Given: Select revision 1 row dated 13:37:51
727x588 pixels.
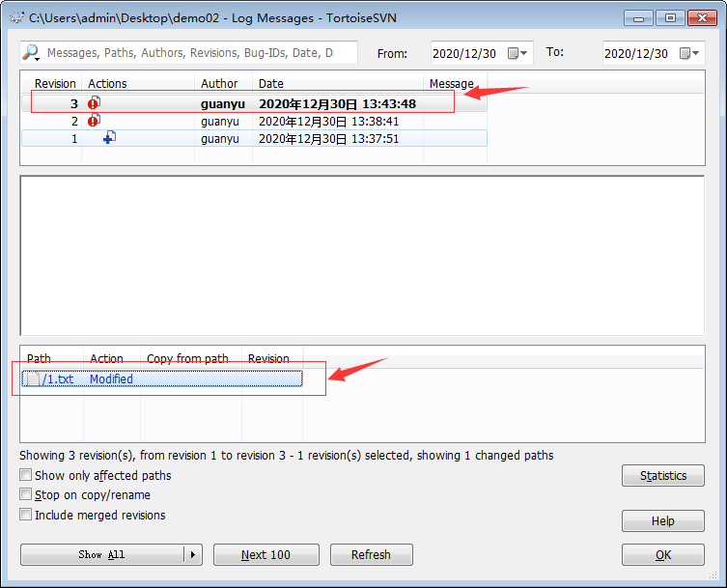Looking at the screenshot, I should (x=254, y=139).
